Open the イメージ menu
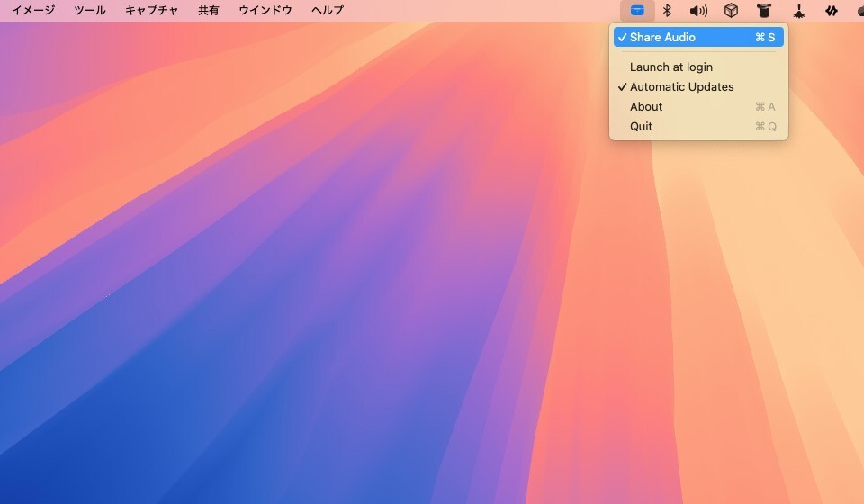The image size is (864, 504). (x=33, y=11)
